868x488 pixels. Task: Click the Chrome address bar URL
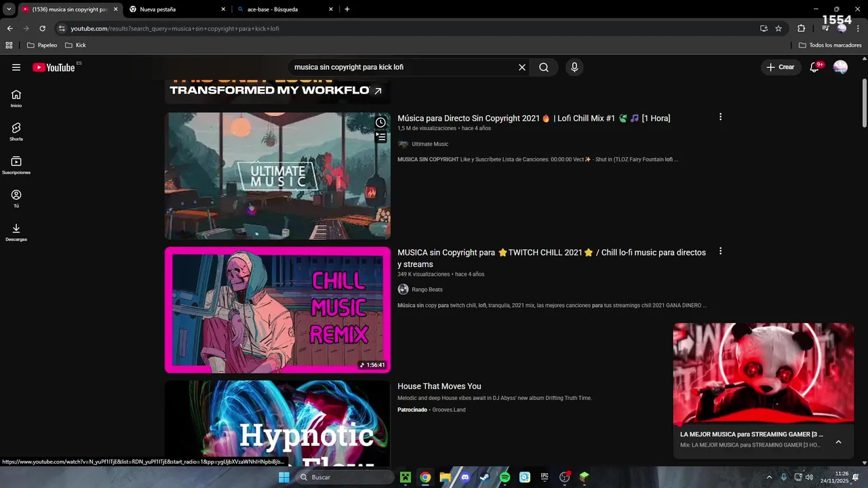[x=175, y=28]
